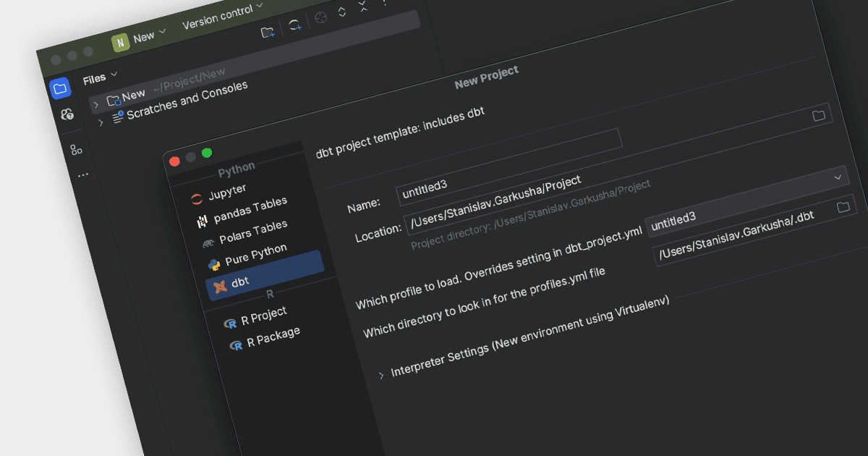Click the New Project dialog title
Screen dimensions: 868x456
tap(487, 77)
